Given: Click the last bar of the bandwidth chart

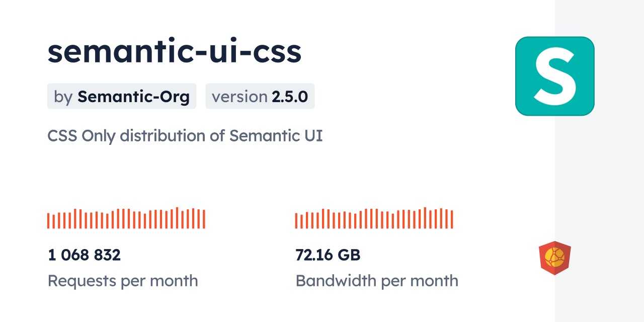Looking at the screenshot, I should 452,219.
